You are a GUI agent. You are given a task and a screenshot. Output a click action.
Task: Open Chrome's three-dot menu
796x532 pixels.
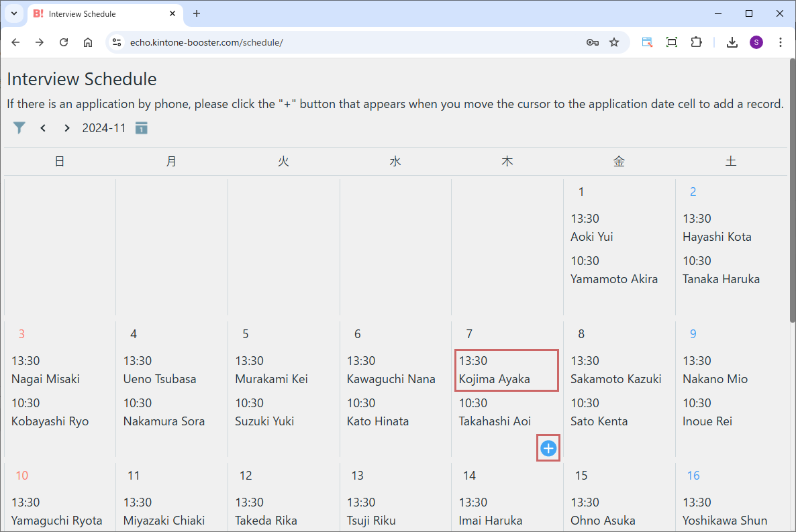pos(780,42)
